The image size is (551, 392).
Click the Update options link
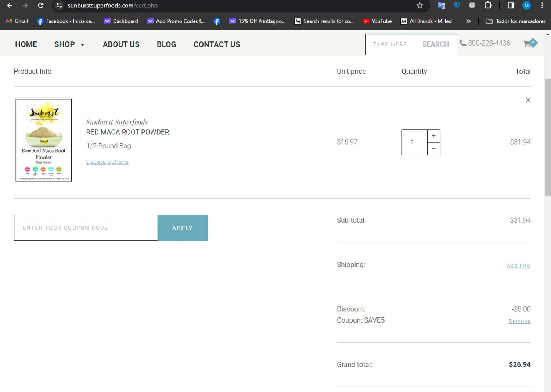click(107, 162)
